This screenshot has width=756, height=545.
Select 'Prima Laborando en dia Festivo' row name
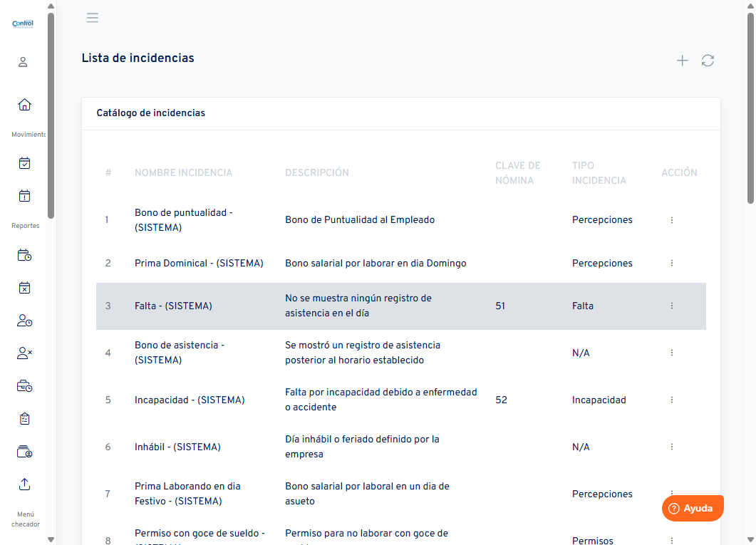(x=187, y=494)
